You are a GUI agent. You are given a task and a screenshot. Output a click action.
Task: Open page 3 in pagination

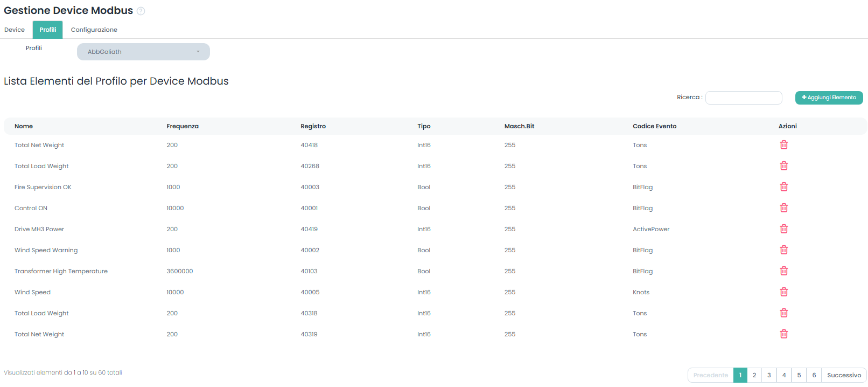click(769, 375)
